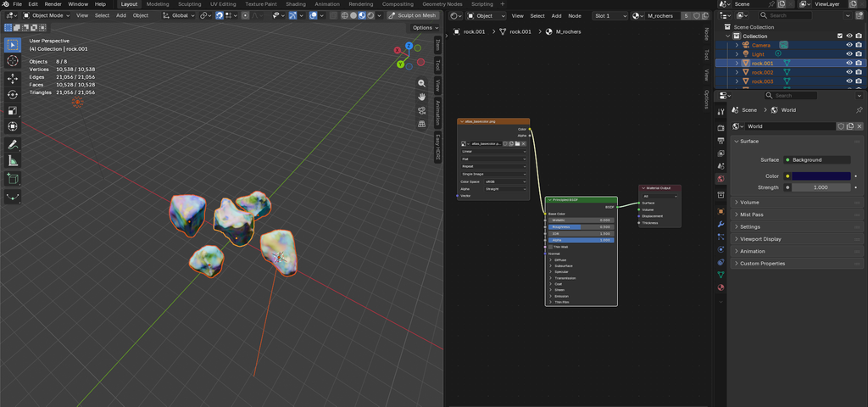Switch perspective/orthographic grid icon

[x=422, y=124]
